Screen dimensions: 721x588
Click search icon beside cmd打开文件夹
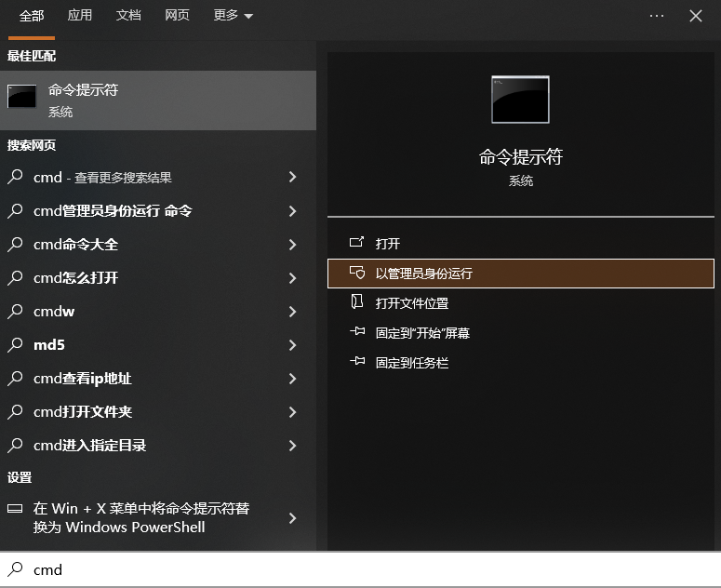15,412
